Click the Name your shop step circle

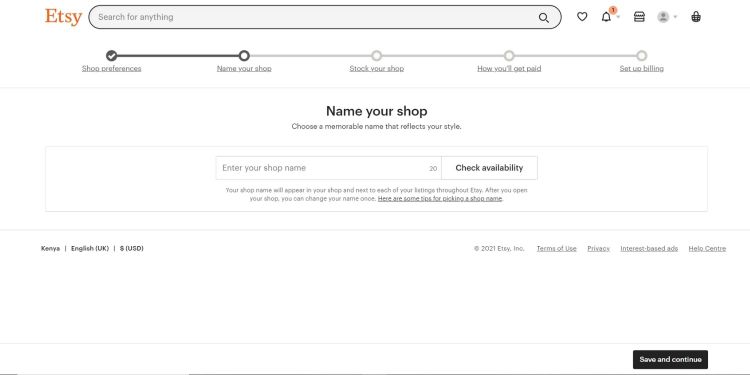(x=244, y=55)
